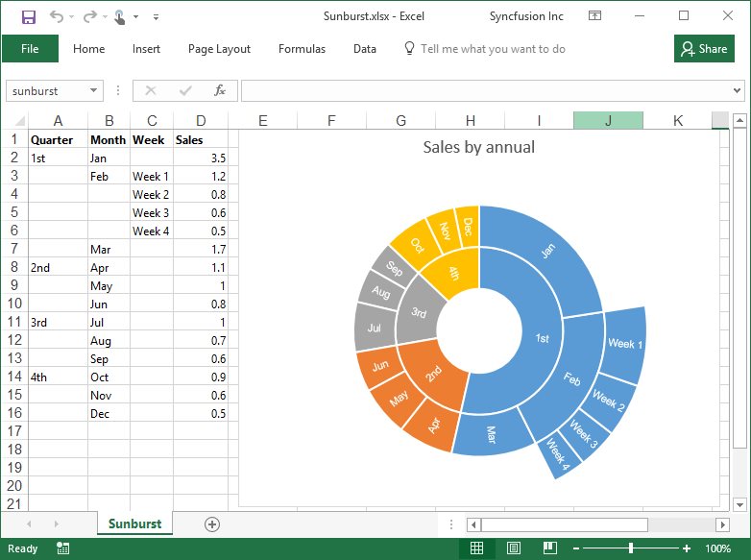Toggle Touch/Mouse mode icon
The width and height of the screenshot is (751, 560).
[120, 17]
